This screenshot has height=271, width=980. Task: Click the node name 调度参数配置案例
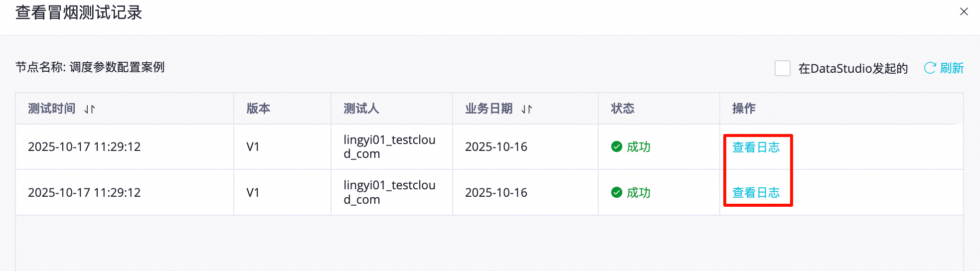[x=117, y=67]
